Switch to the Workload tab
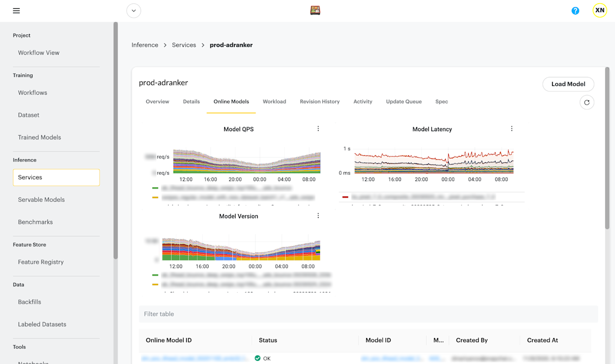 click(x=274, y=101)
